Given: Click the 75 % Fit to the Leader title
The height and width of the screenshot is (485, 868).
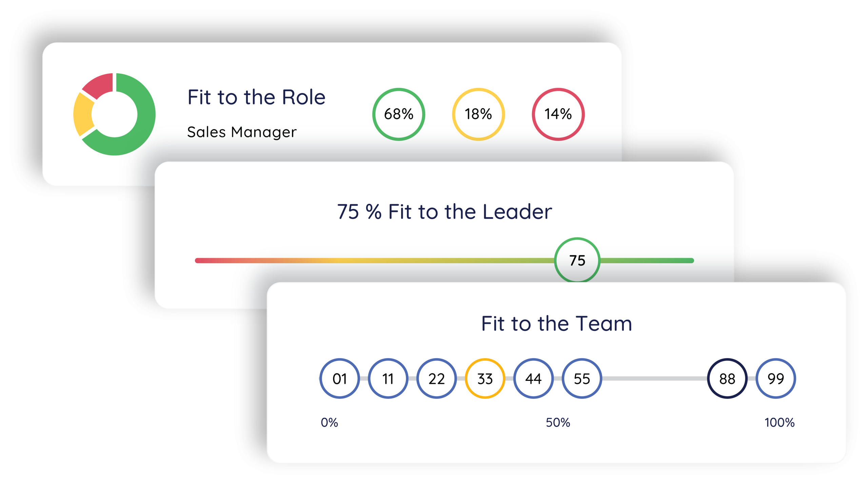Looking at the screenshot, I should point(445,212).
